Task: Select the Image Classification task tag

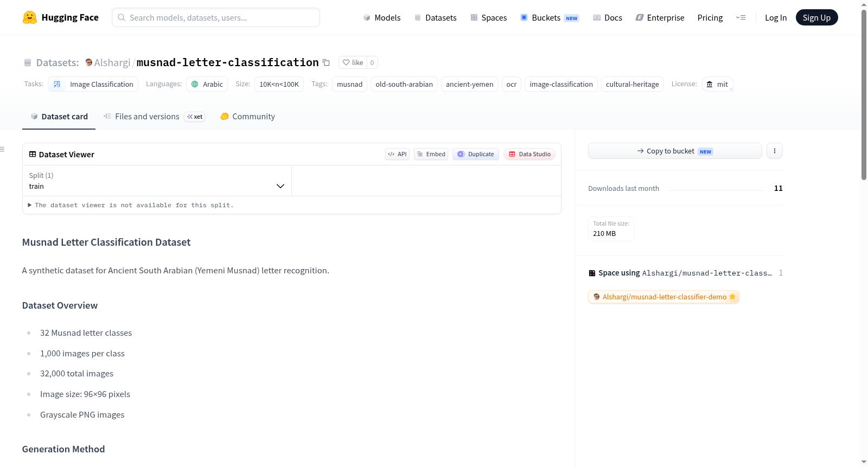Action: coord(93,84)
